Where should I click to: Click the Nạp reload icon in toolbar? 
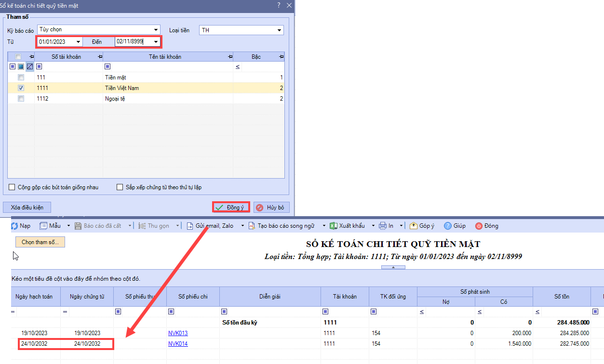click(14, 226)
